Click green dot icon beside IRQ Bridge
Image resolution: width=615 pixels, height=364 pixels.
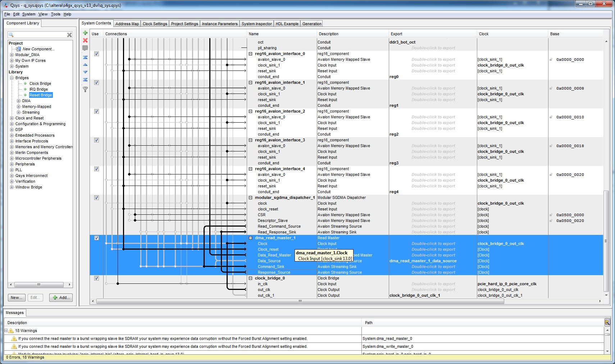tap(25, 89)
